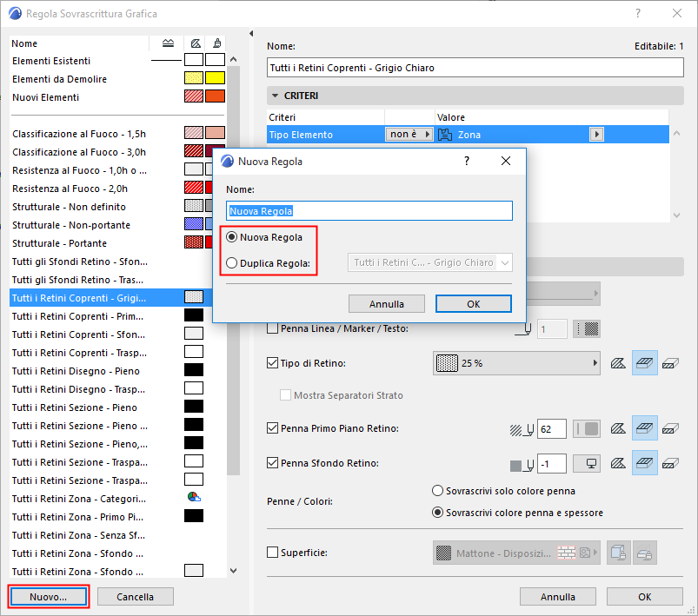The width and height of the screenshot is (698, 616).
Task: Uncheck Penna Sfondo Retino checkbox
Action: 272,463
